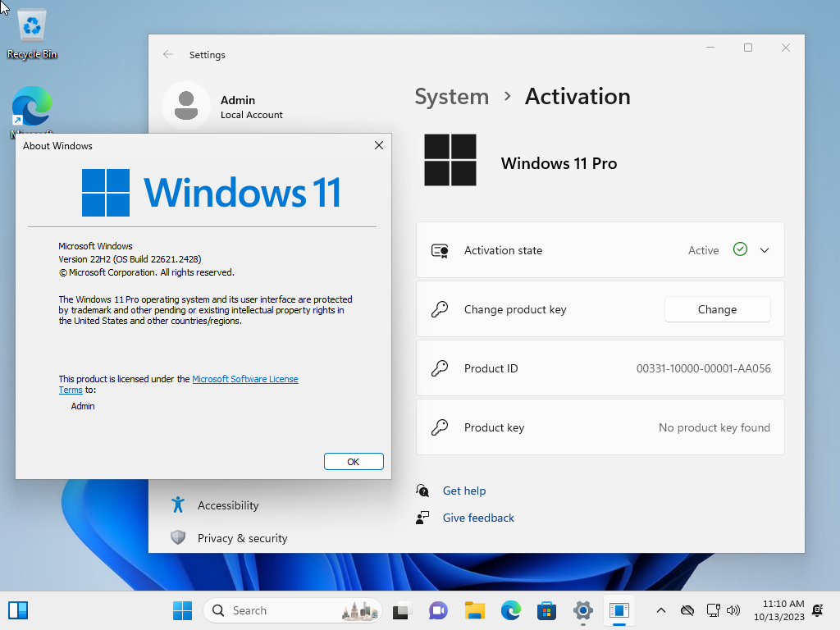840x630 pixels.
Task: Click the Give feedback icon
Action: (422, 518)
